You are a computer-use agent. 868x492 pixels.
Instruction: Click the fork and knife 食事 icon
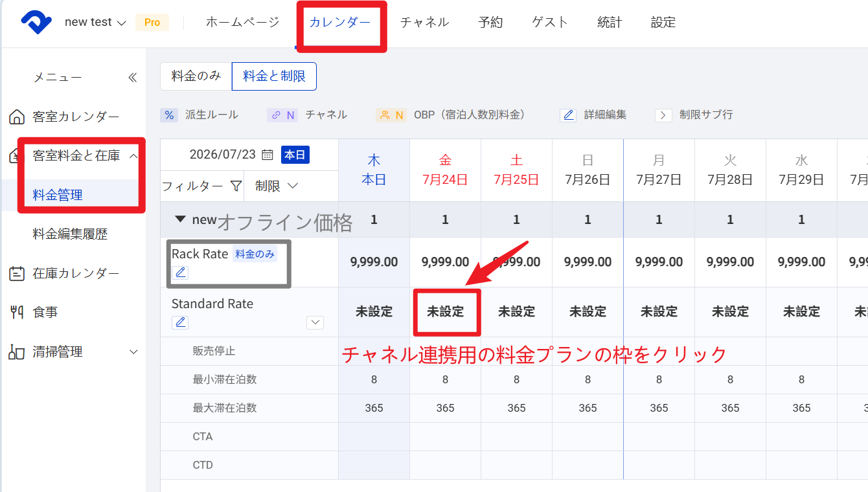pos(17,312)
